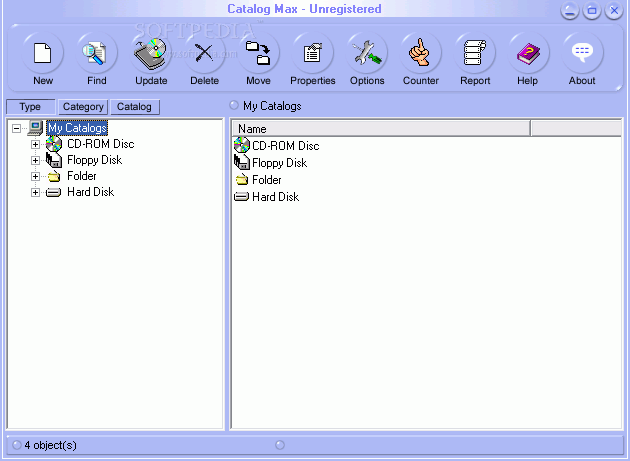This screenshot has height=461, width=630.
Task: Click the Counter hand icon
Action: [x=420, y=53]
